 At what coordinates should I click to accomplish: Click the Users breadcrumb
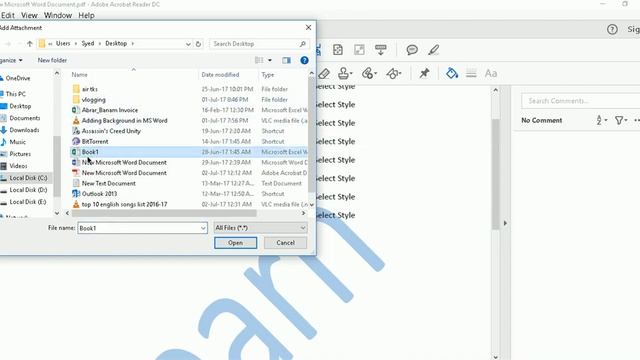pyautogui.click(x=63, y=43)
